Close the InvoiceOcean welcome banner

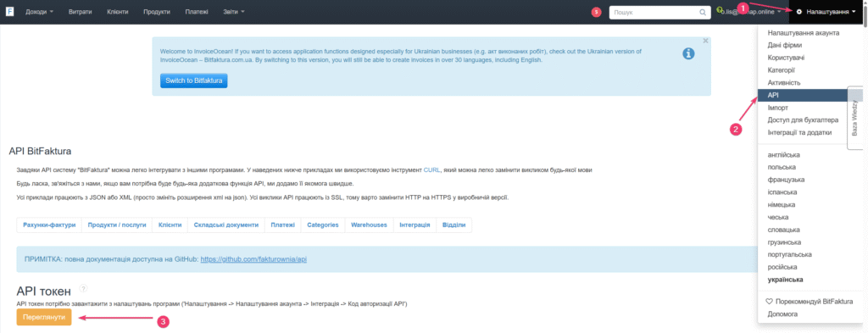[705, 41]
